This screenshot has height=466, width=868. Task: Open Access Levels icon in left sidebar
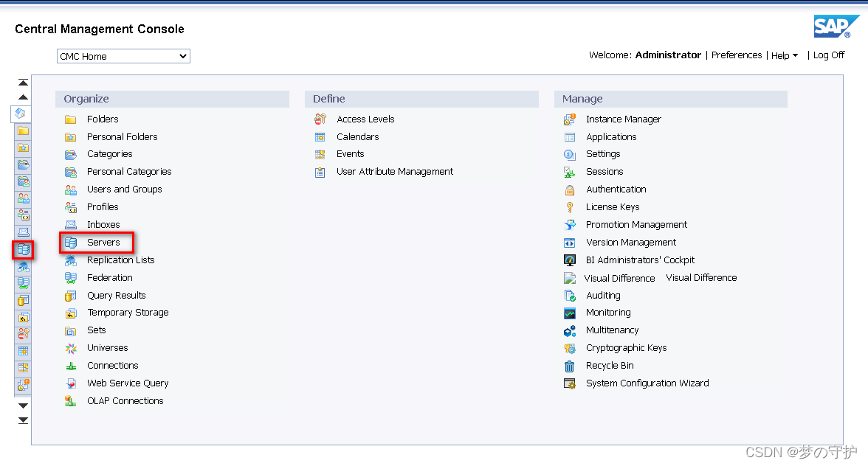point(24,334)
